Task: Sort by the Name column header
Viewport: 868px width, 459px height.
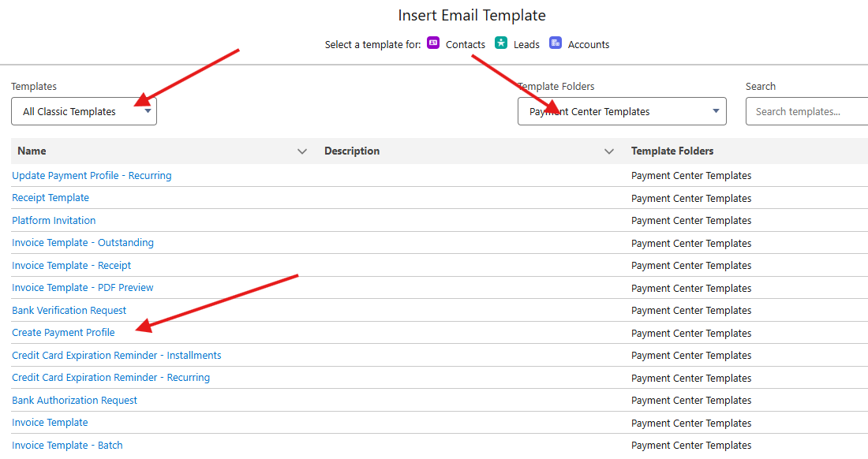Action: pos(32,151)
